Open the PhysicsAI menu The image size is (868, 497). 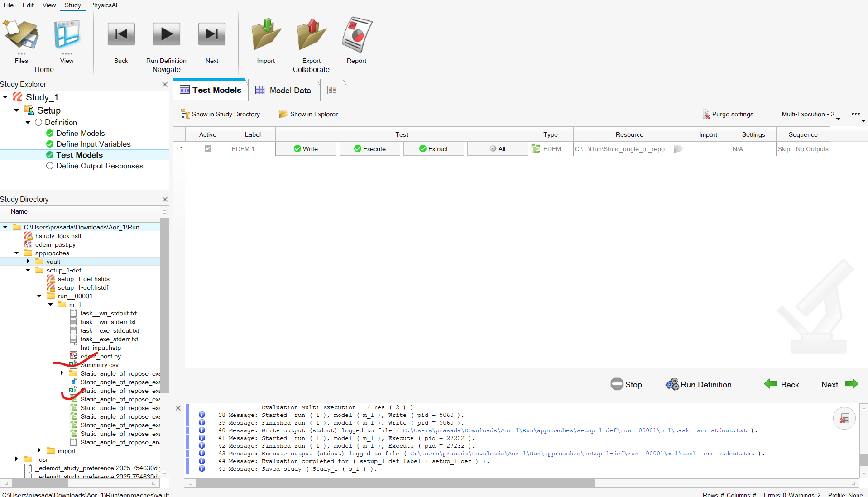pos(103,5)
